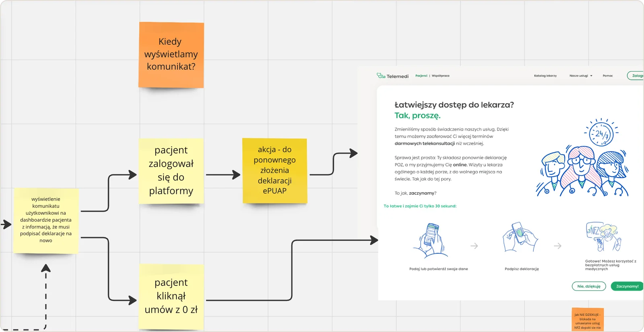Click the 'Podpisz deklarację' signing illustration icon
644x332 pixels.
click(520, 237)
